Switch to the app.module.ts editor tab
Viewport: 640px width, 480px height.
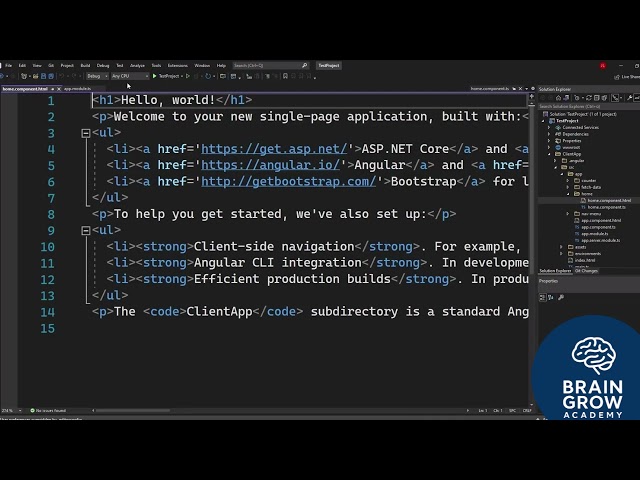[x=77, y=89]
